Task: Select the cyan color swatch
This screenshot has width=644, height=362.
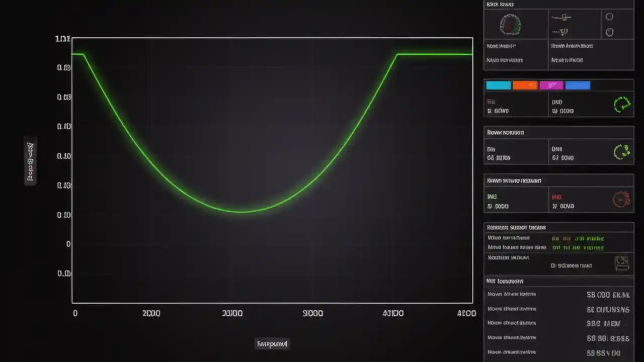Action: point(498,85)
